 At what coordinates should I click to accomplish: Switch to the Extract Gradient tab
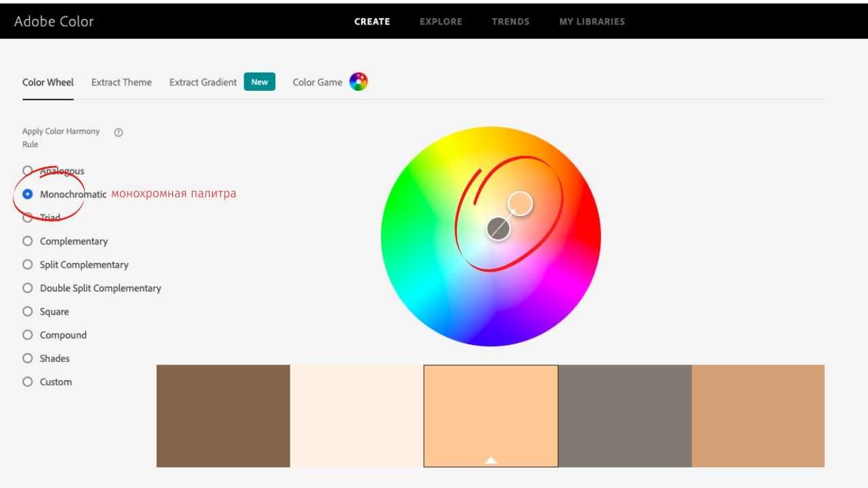203,82
